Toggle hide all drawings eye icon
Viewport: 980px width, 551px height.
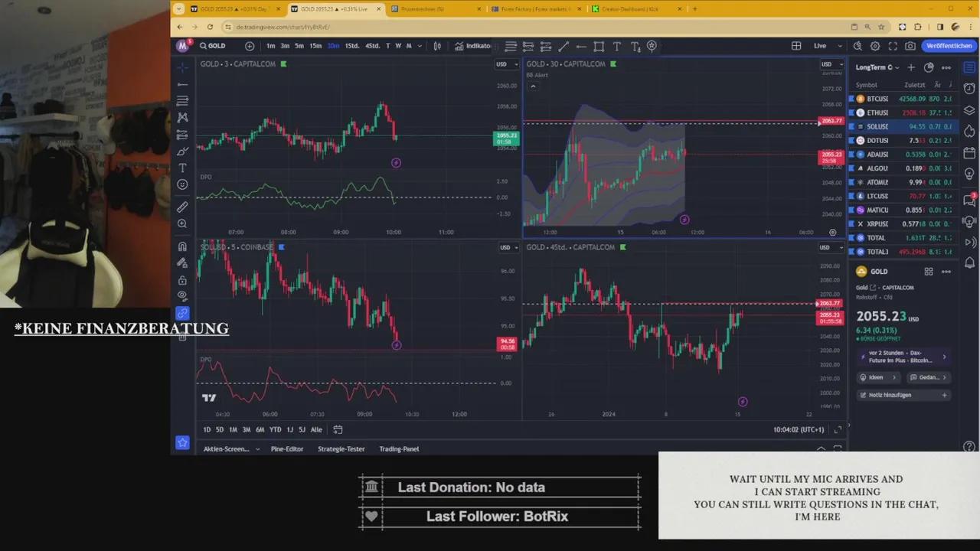[182, 295]
